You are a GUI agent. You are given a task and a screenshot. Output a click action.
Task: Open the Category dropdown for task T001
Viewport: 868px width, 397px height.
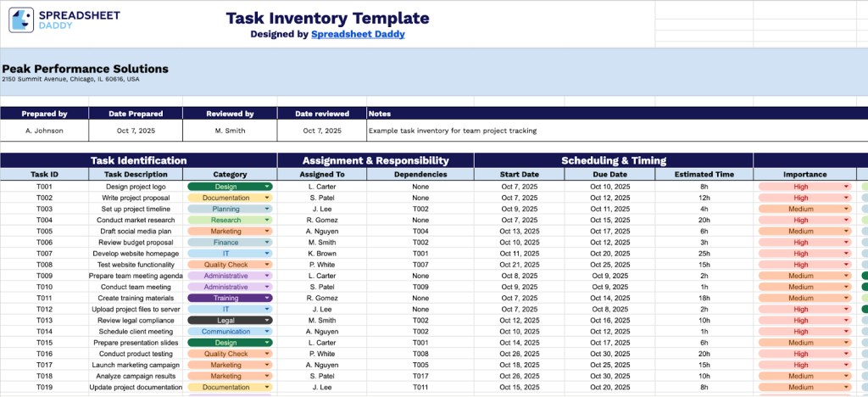coord(267,187)
